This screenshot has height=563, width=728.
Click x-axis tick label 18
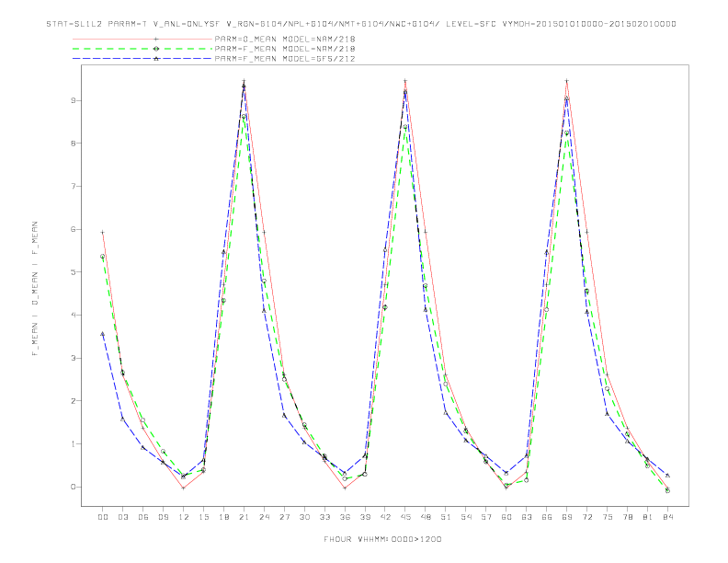tap(223, 517)
